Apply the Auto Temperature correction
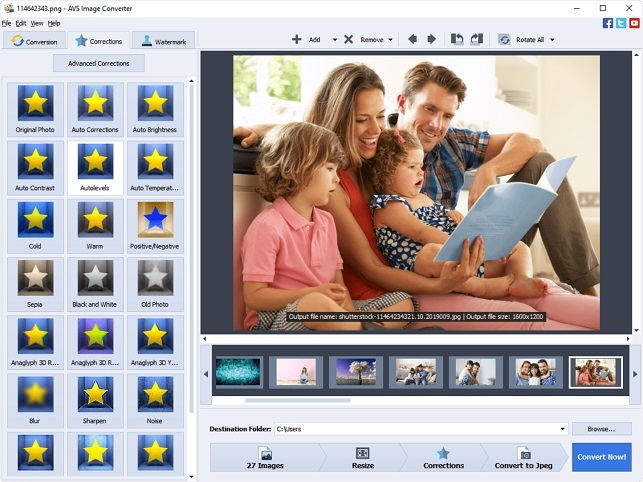Image resolution: width=643 pixels, height=482 pixels. 155,168
